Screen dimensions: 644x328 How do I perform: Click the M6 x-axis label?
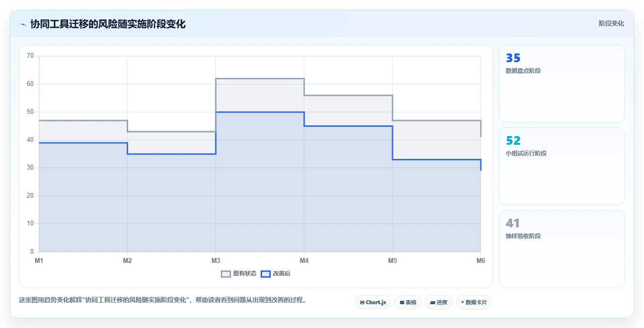(x=480, y=260)
